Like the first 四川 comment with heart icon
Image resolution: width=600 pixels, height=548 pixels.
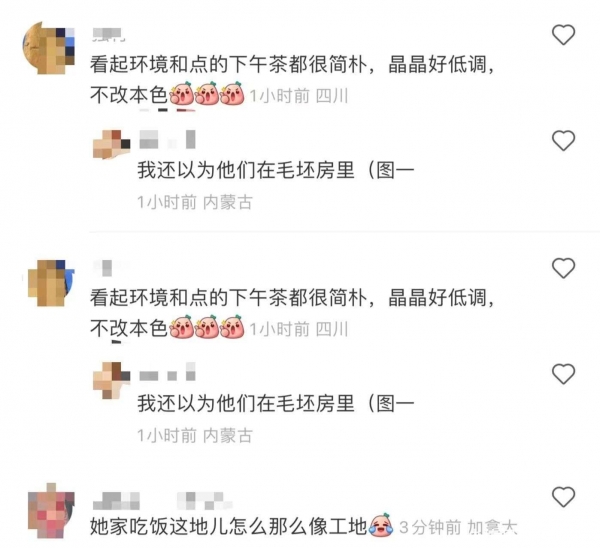(x=563, y=34)
